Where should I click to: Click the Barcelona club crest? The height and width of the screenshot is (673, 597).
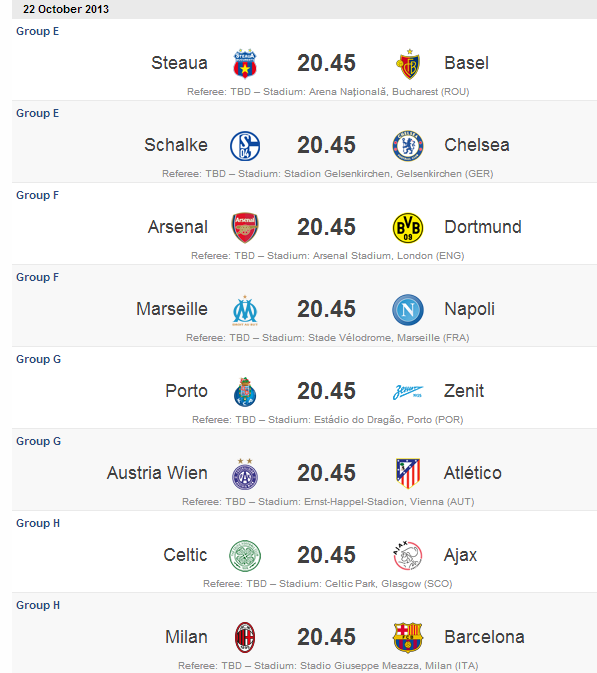pos(408,637)
